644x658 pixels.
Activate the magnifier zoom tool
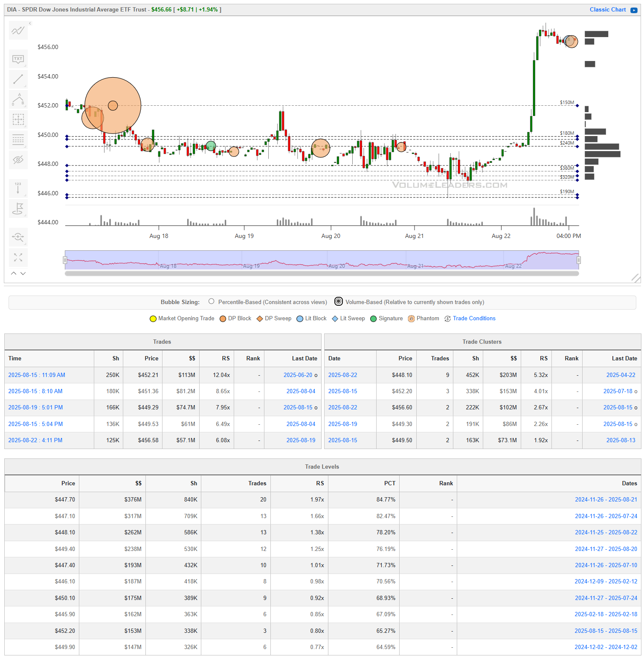(18, 237)
